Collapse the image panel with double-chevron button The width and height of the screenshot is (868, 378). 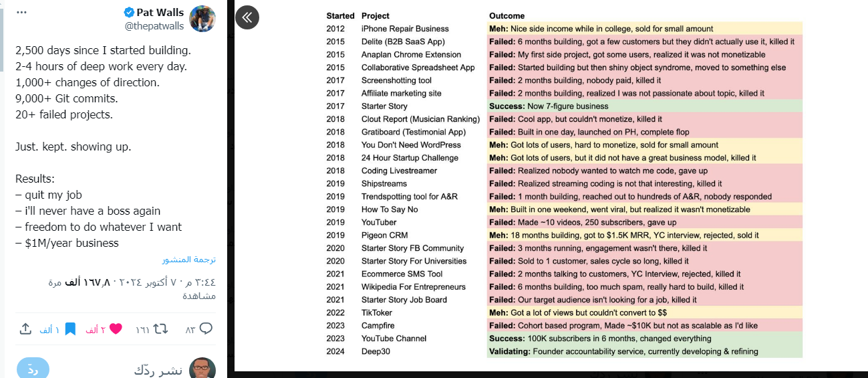pos(247,17)
